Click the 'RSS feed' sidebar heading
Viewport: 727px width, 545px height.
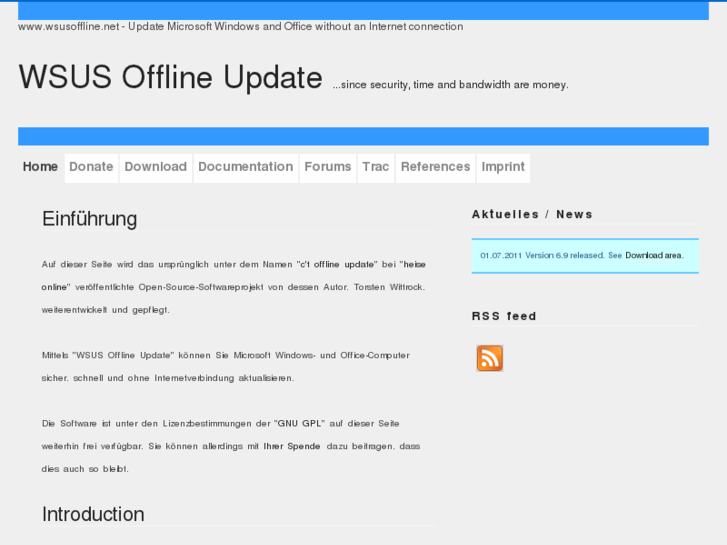click(x=504, y=316)
